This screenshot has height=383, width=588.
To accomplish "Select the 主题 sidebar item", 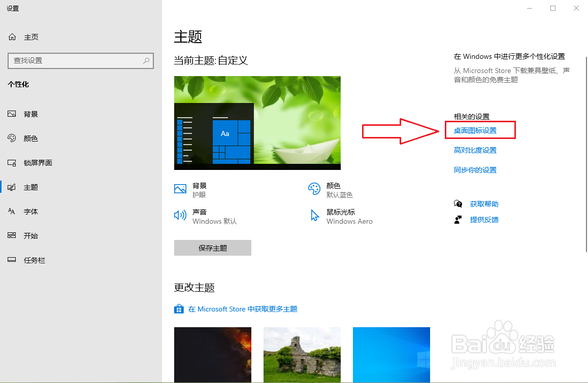I will pos(81,187).
